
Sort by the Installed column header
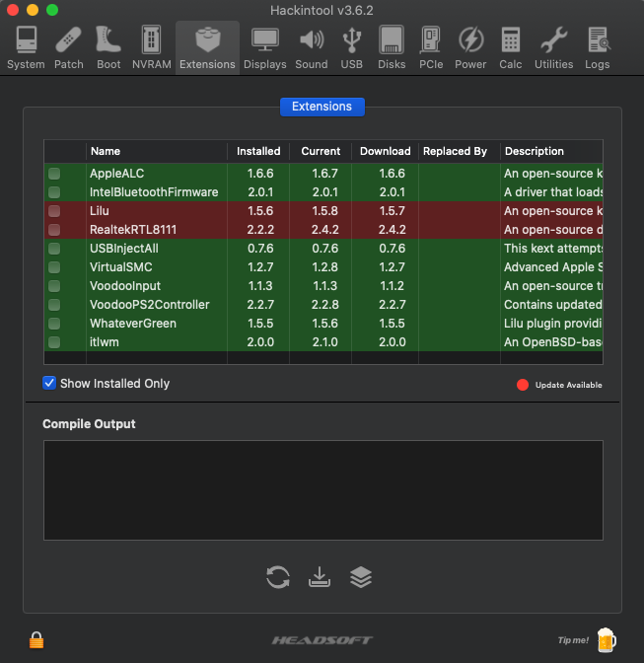258,151
